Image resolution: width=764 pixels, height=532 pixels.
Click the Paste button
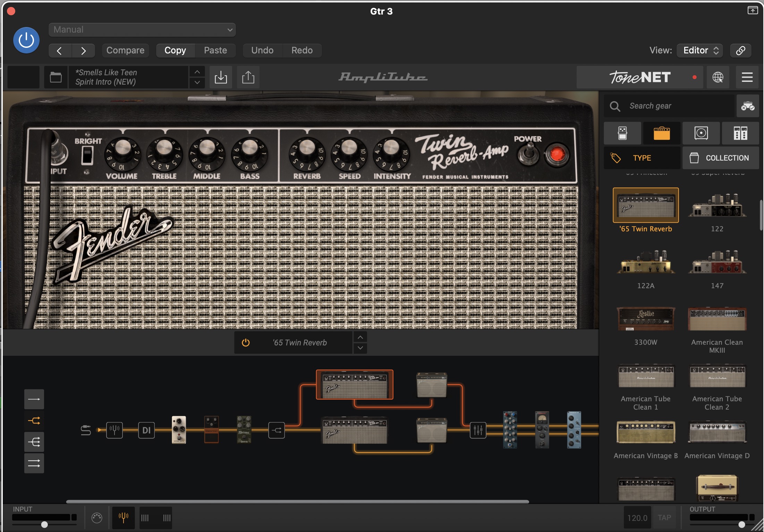coord(215,51)
